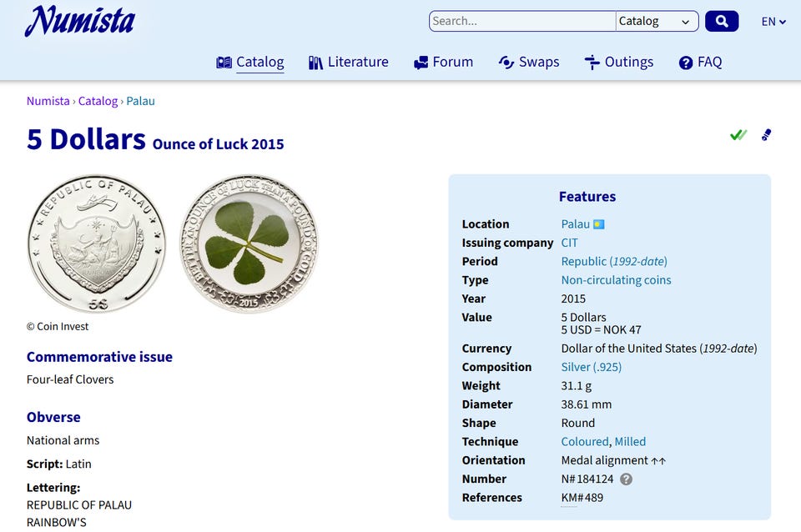
Task: Click the open book icon beside Catalog
Action: (224, 63)
